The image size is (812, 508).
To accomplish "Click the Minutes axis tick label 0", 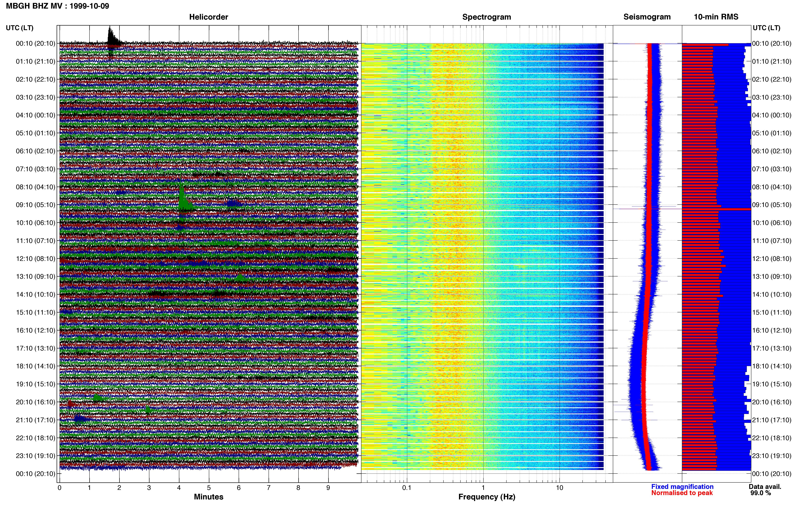I will click(x=59, y=488).
